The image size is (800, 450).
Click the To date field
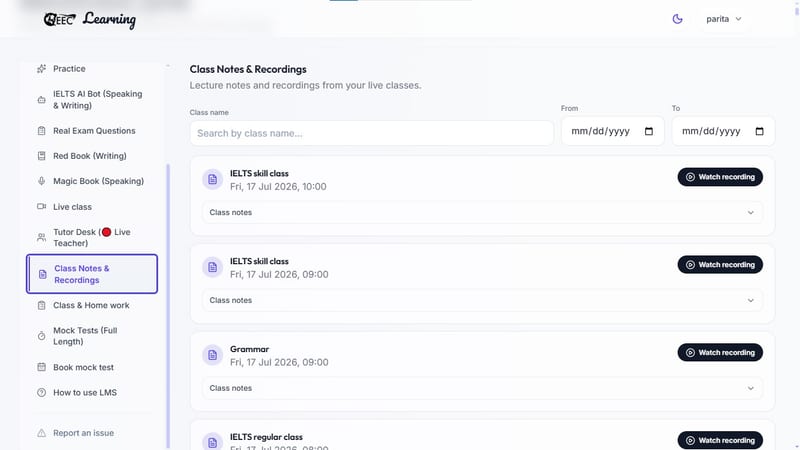point(723,131)
